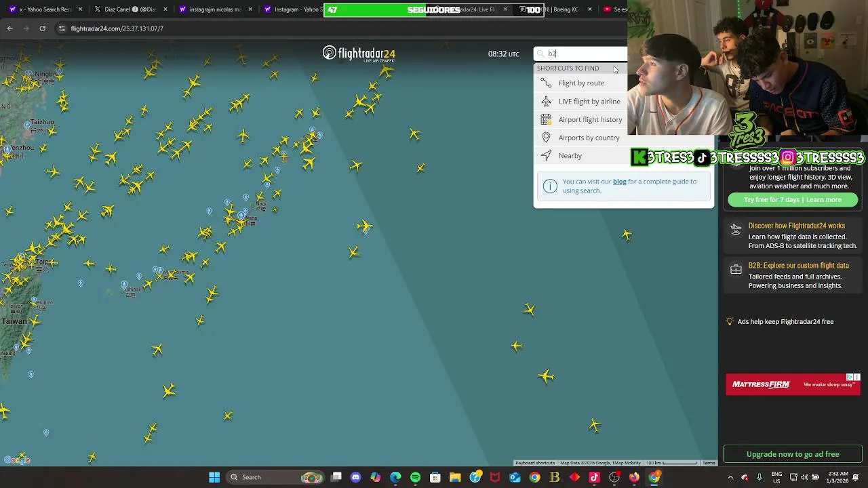Open File Explorer from the taskbar

click(x=455, y=477)
